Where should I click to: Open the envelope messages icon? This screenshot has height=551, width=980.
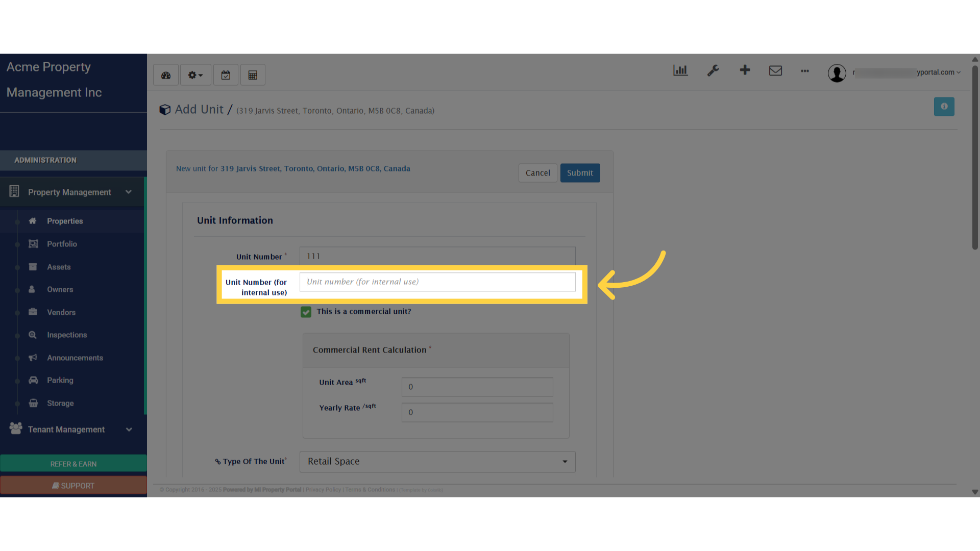[775, 71]
